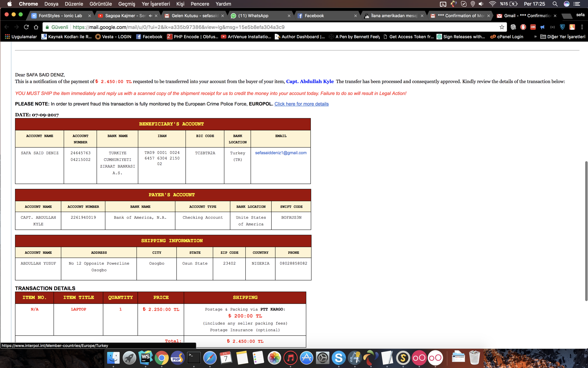
Task: Open the Spotlight search magnifier
Action: coord(555,4)
